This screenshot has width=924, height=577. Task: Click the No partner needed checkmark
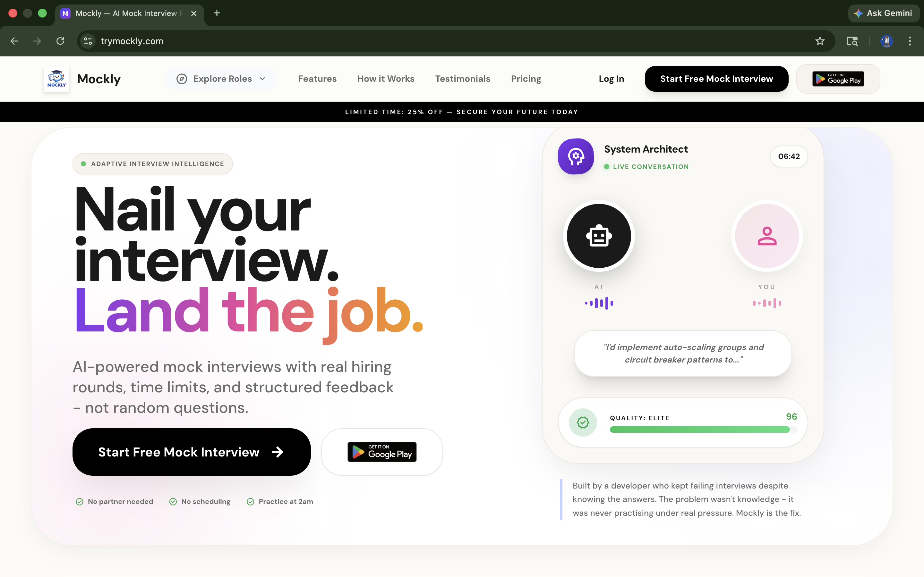(80, 501)
